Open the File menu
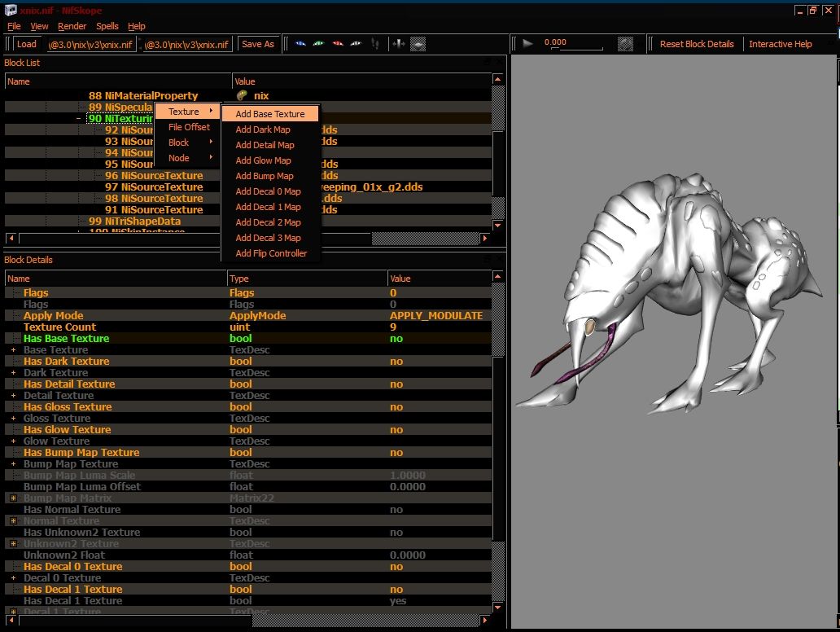The width and height of the screenshot is (840, 632). click(14, 26)
